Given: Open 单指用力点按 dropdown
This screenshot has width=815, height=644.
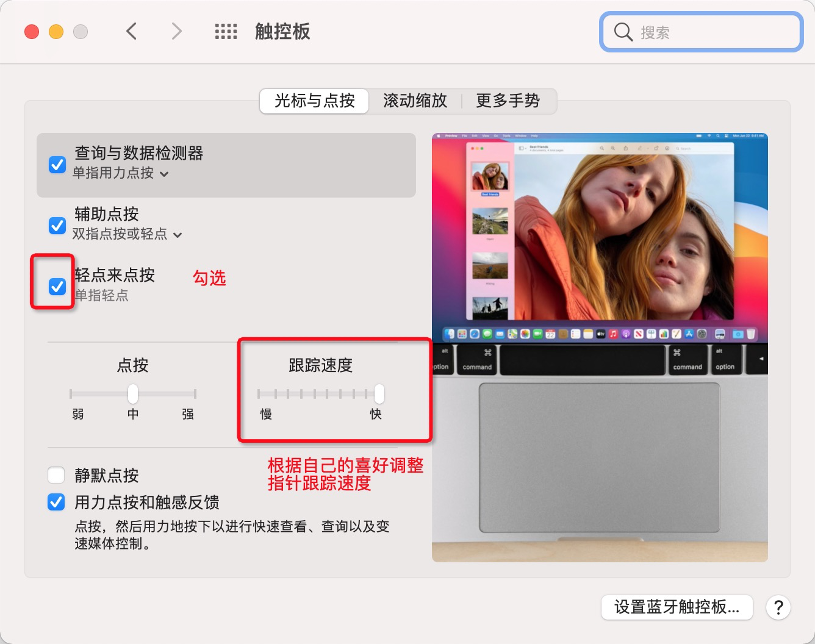Looking at the screenshot, I should 121,173.
